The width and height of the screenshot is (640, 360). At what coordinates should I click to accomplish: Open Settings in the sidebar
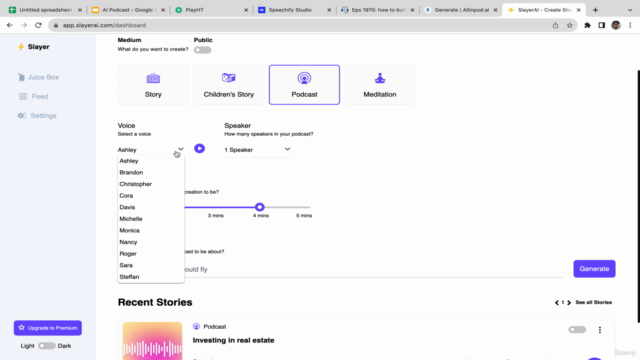click(37, 116)
